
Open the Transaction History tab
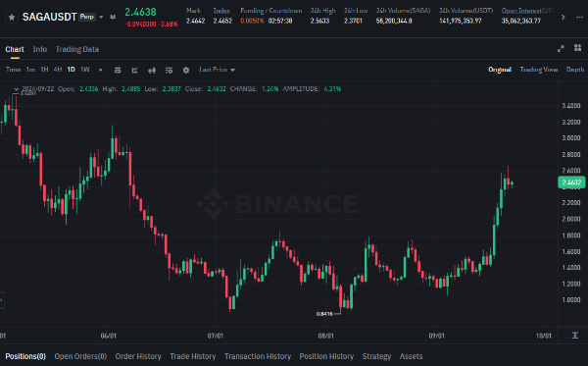[x=258, y=356]
